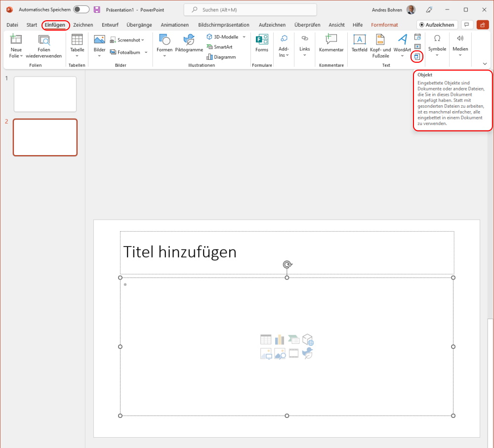Image resolution: width=494 pixels, height=448 pixels.
Task: Open the Symbole menu
Action: click(x=437, y=46)
